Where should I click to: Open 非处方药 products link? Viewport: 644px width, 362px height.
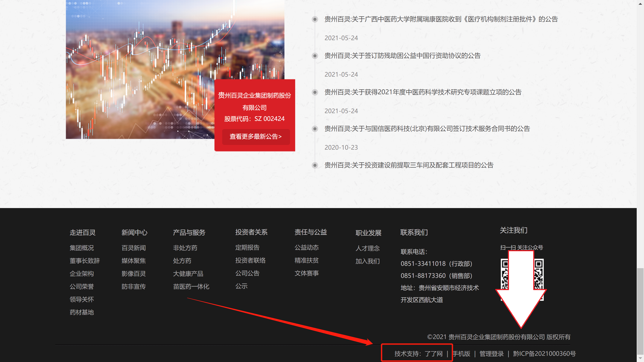tap(185, 248)
